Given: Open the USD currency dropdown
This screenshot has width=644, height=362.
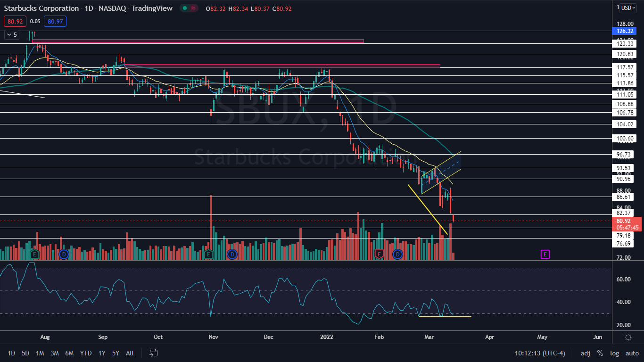Looking at the screenshot, I should (x=628, y=8).
